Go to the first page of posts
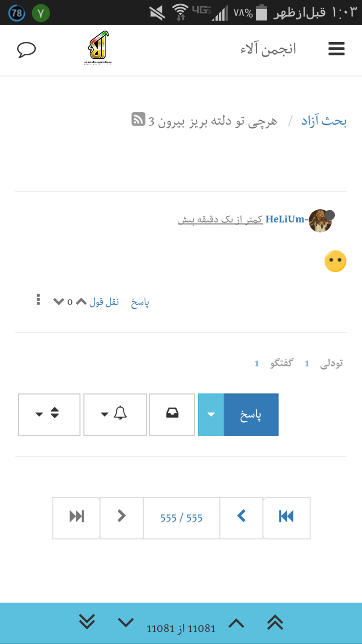Image resolution: width=362 pixels, height=644 pixels. coord(286,517)
